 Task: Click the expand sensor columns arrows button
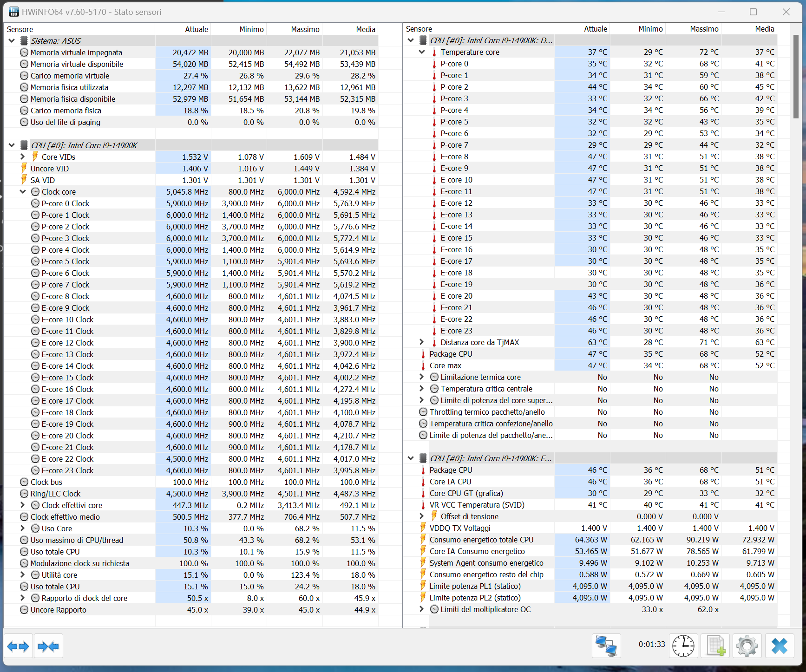click(x=18, y=646)
